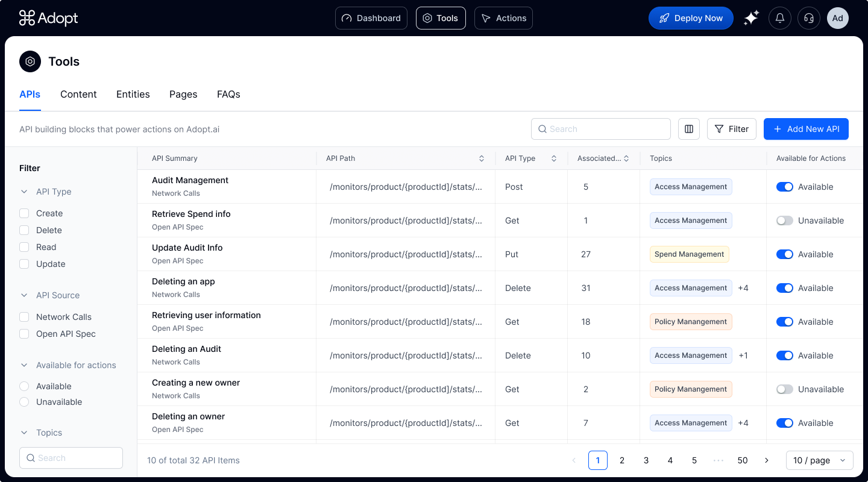Viewport: 868px width, 482px height.
Task: Toggle availability for Deleting an app
Action: [785, 288]
